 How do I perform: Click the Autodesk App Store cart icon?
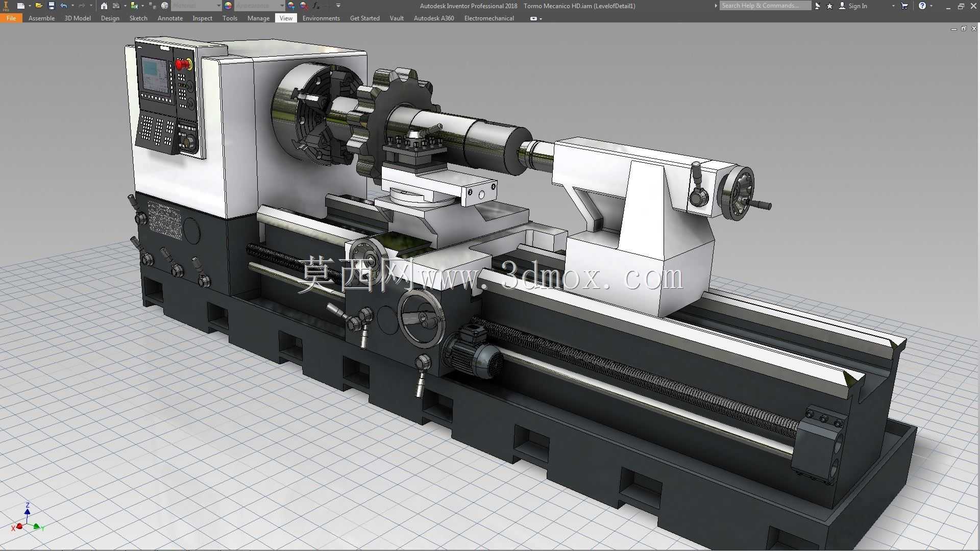904,6
